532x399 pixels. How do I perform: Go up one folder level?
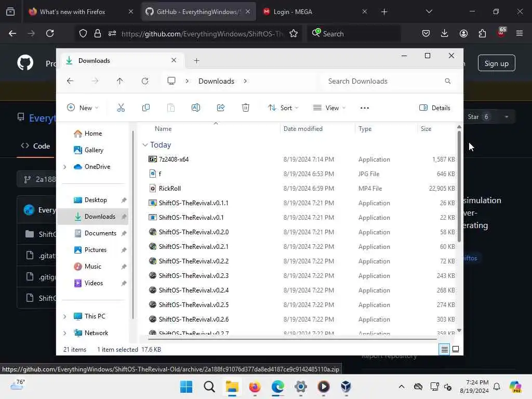(x=120, y=81)
